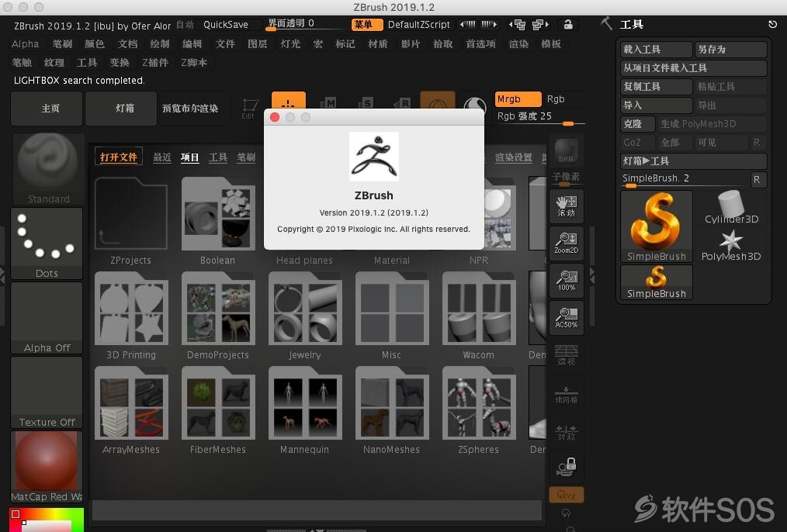Click the lock icon in top bar

tap(568, 24)
